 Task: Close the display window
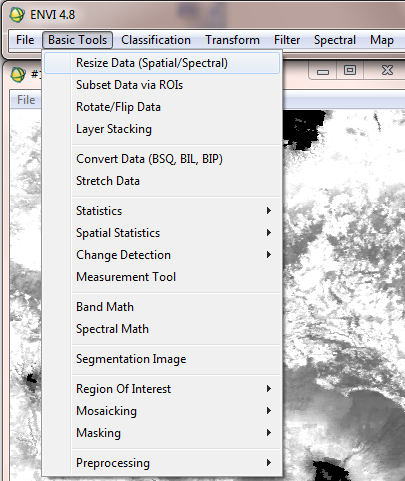(387, 71)
